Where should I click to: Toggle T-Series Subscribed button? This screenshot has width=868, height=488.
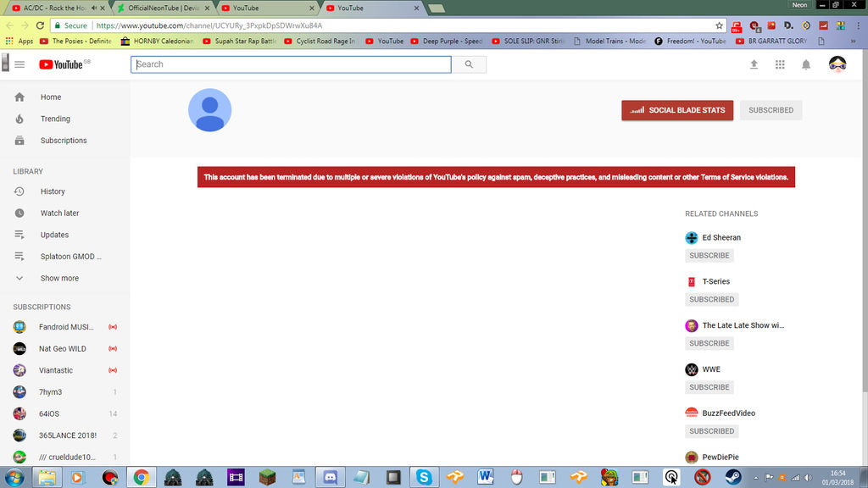[x=711, y=299]
